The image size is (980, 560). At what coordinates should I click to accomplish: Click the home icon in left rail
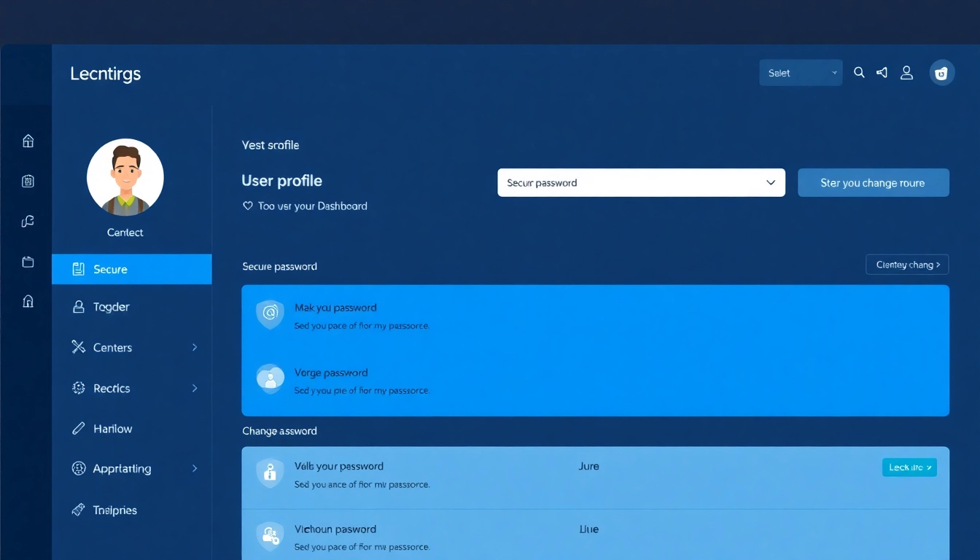pos(28,141)
